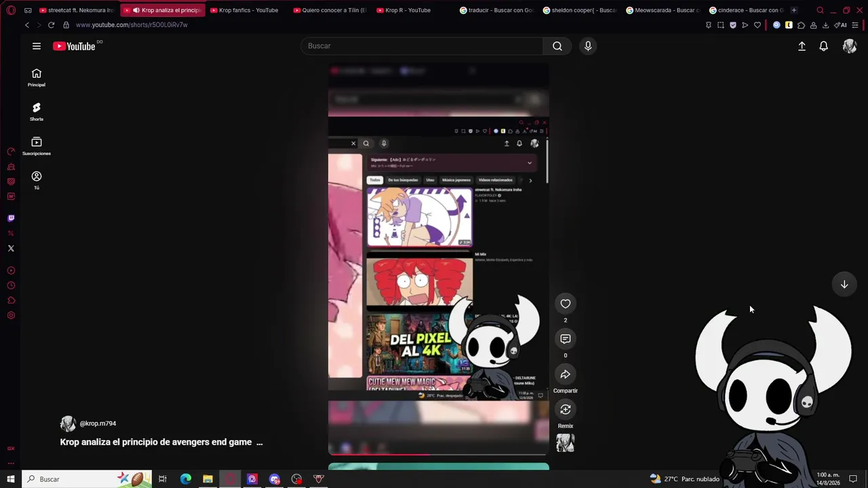Reload the current page
The image size is (868, 488).
(x=51, y=25)
